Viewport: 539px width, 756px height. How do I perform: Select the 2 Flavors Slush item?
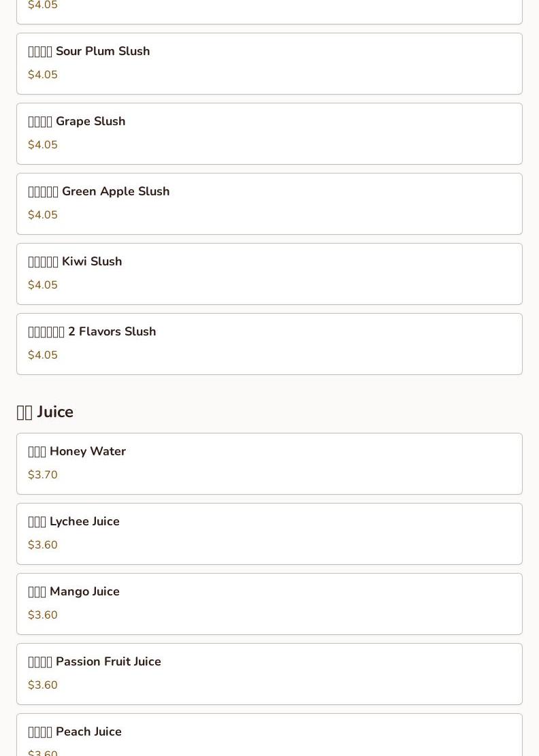point(92,332)
